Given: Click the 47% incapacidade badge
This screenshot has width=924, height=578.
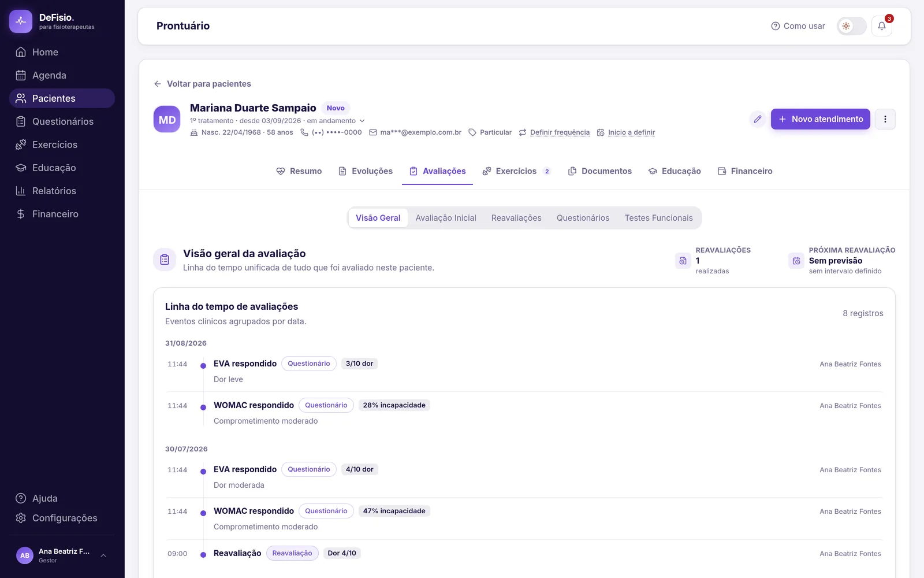Looking at the screenshot, I should tap(394, 511).
